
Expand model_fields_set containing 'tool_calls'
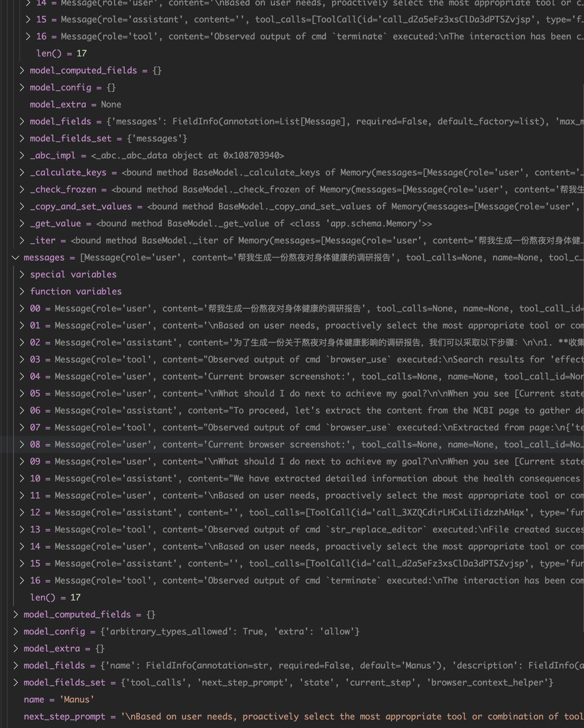[15, 682]
